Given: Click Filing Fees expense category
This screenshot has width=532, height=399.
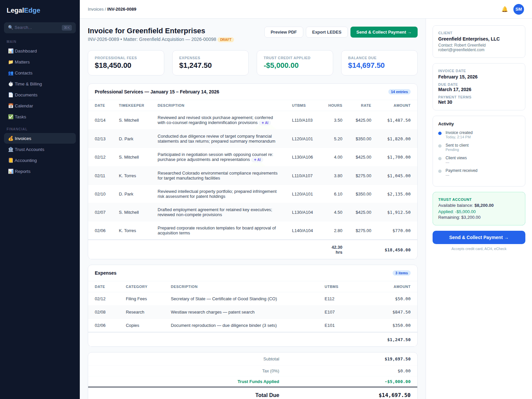Looking at the screenshot, I should click(x=136, y=299).
